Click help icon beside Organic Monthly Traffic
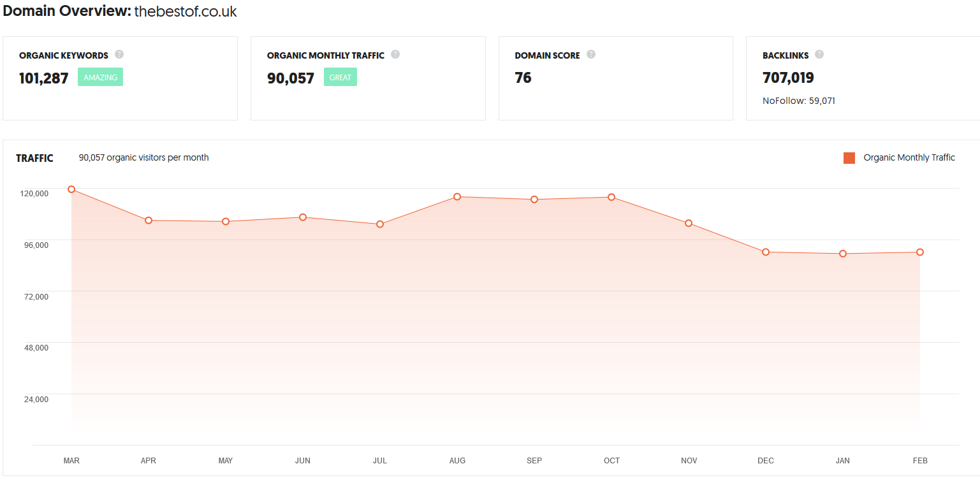980x478 pixels. [395, 55]
